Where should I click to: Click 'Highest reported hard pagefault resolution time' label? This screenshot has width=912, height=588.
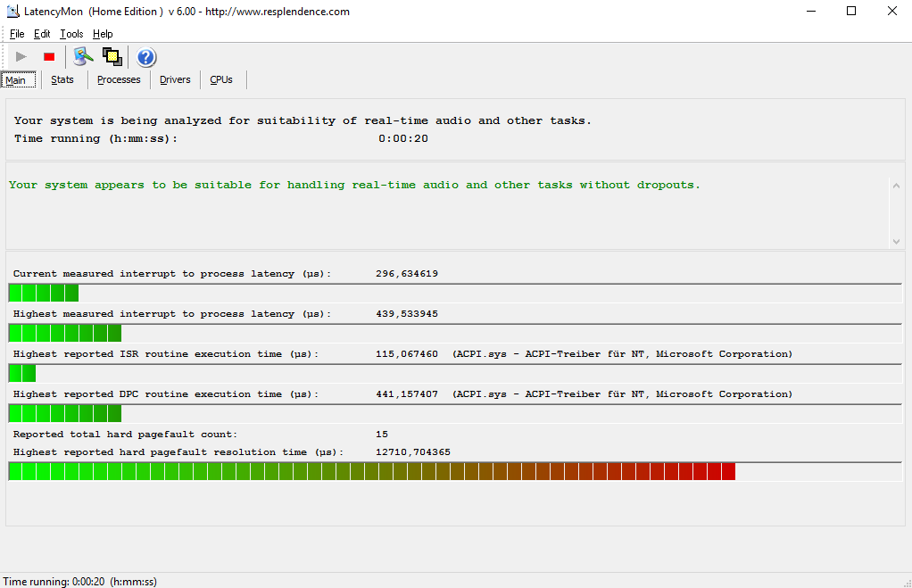click(x=178, y=451)
